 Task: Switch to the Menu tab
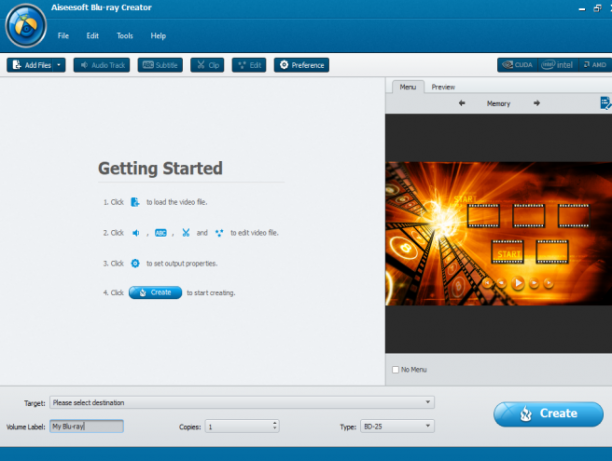pyautogui.click(x=408, y=87)
